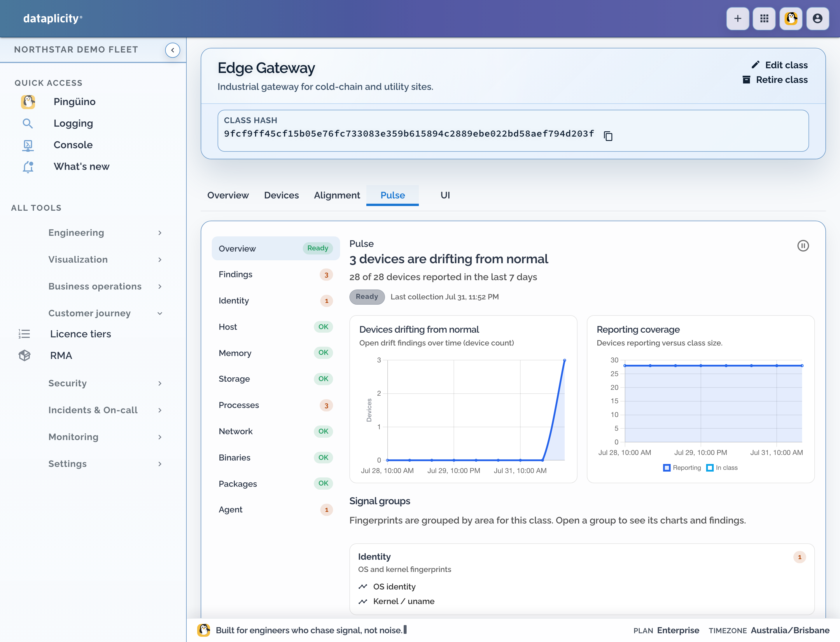Viewport: 840px width, 642px height.
Task: Open Binaries in the Pulse side menu
Action: pos(275,458)
